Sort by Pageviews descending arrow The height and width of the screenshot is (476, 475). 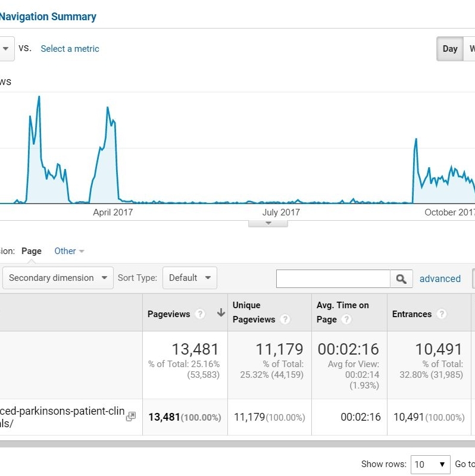(220, 313)
